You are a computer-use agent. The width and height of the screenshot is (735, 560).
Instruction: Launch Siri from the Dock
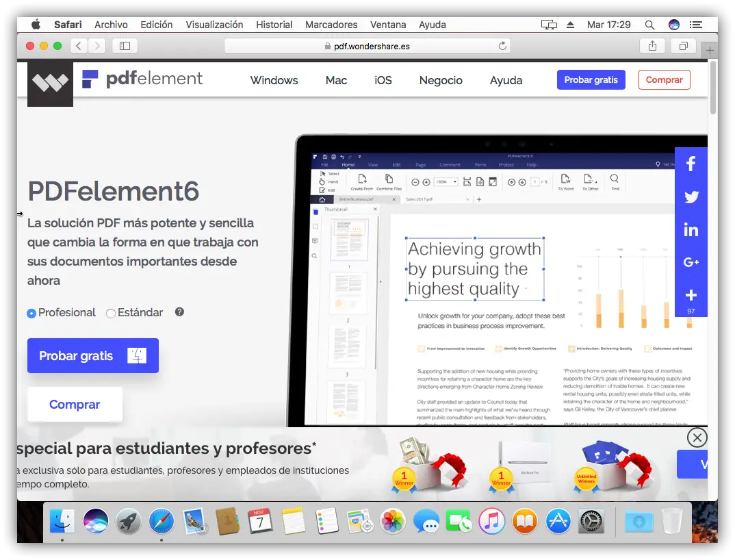96,521
